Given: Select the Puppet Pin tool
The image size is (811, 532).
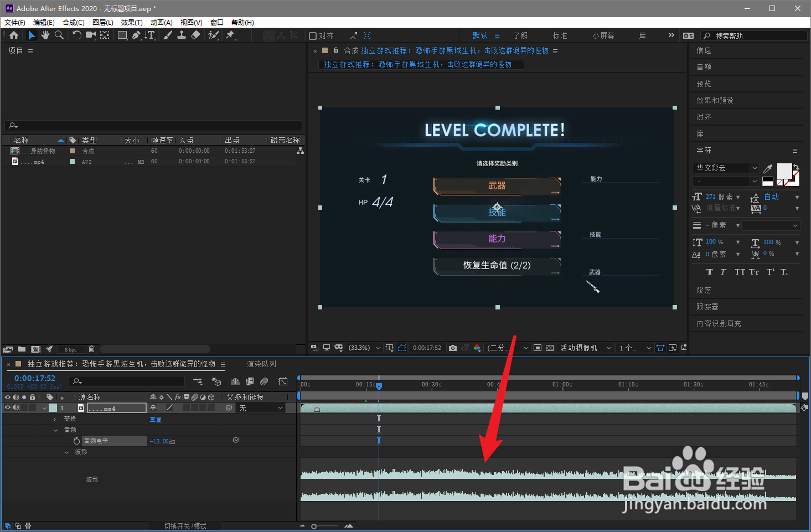Looking at the screenshot, I should tap(230, 35).
